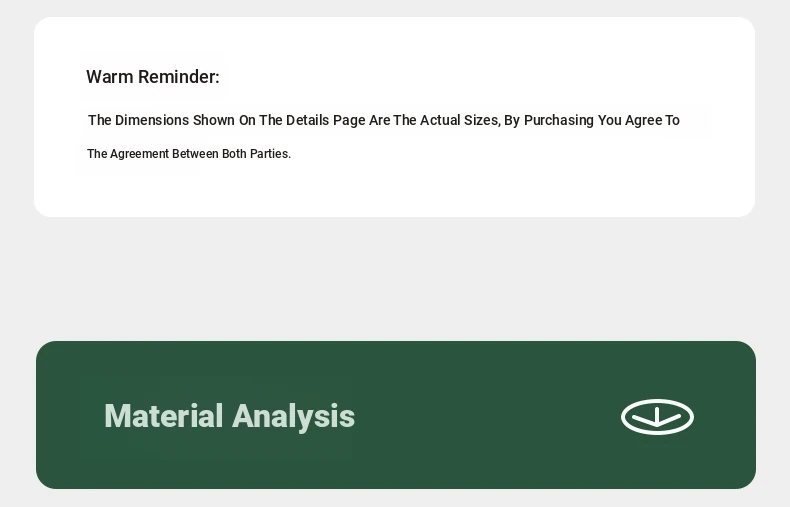Click the word Analysis in the banner
790x507 pixels.
[293, 416]
